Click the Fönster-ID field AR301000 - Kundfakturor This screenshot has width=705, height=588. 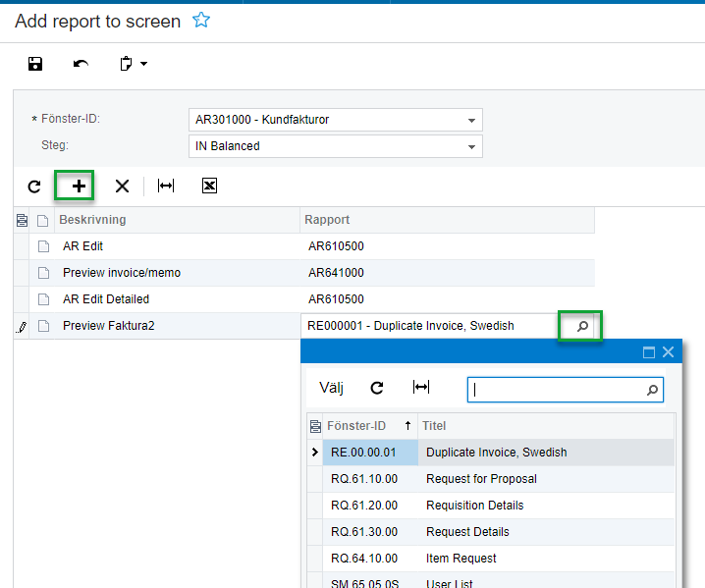point(336,120)
